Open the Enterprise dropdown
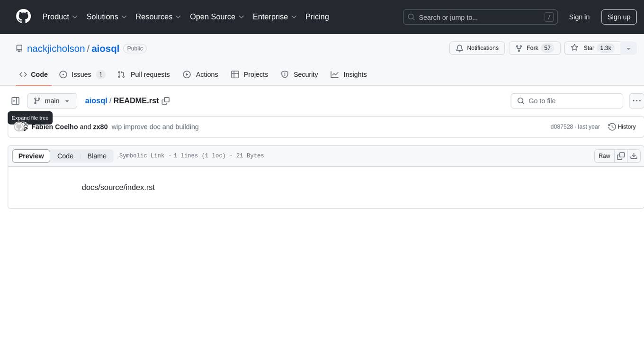 coord(275,17)
